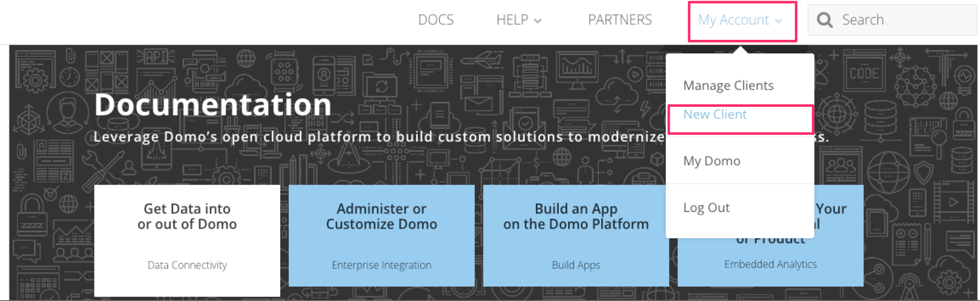Click Log Out in the menu
Image resolution: width=980 pixels, height=301 pixels.
(x=706, y=208)
